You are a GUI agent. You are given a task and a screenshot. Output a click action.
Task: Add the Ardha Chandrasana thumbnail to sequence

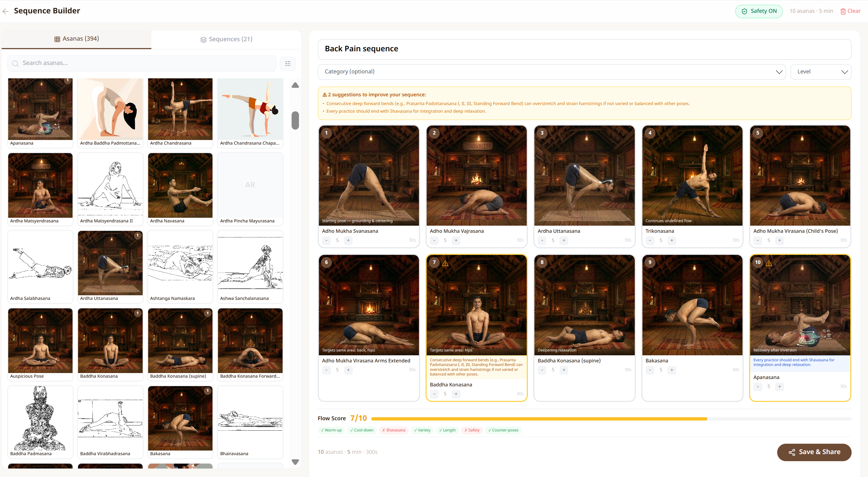click(x=180, y=109)
